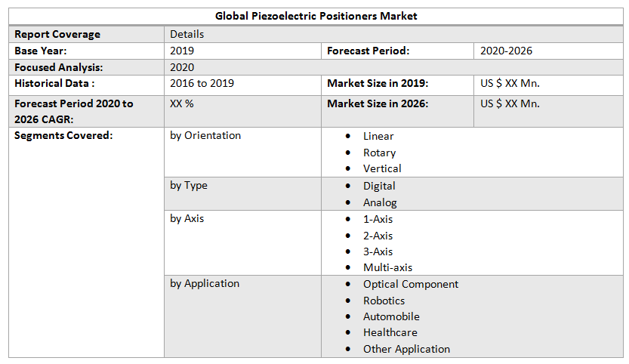This screenshot has width=629, height=364.
Task: Select the by Axis segment cell
Action: (187, 219)
